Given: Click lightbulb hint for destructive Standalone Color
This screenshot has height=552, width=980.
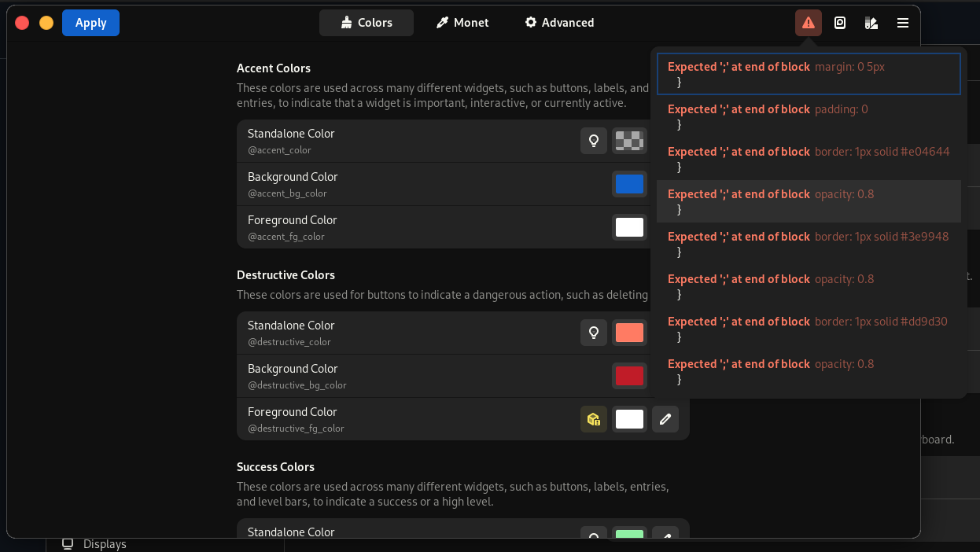Looking at the screenshot, I should [x=594, y=333].
